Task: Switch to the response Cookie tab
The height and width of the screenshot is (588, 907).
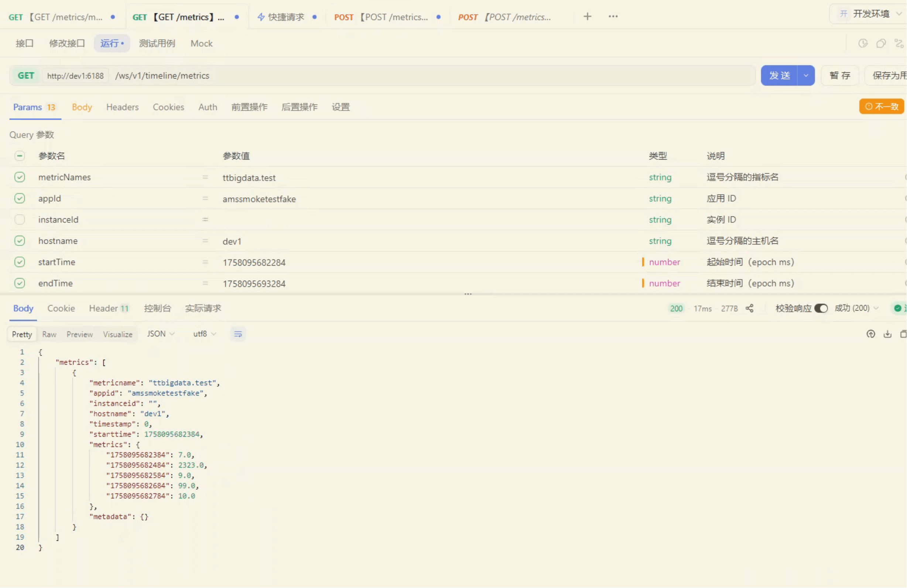Action: (61, 308)
